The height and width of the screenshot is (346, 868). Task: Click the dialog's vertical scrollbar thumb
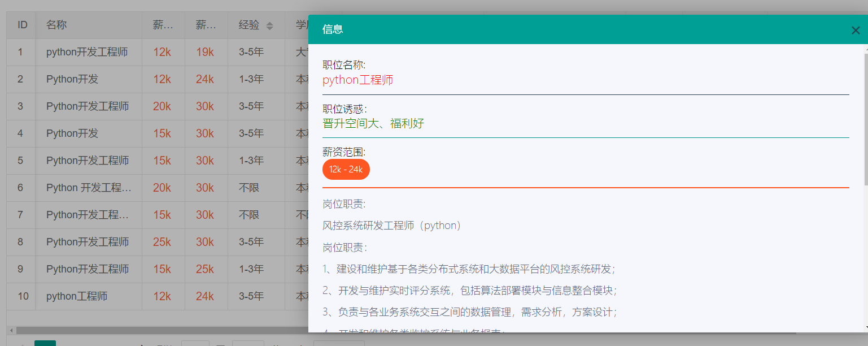pyautogui.click(x=866, y=119)
